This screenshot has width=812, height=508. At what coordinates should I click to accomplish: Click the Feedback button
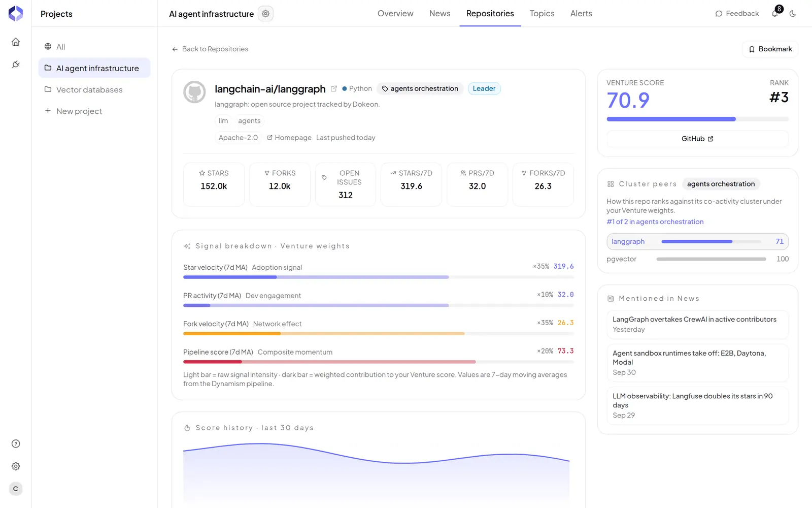click(737, 14)
